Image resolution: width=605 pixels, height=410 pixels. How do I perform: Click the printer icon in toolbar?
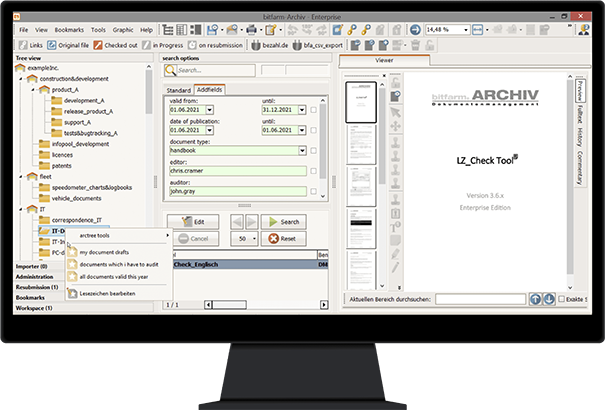(252, 30)
